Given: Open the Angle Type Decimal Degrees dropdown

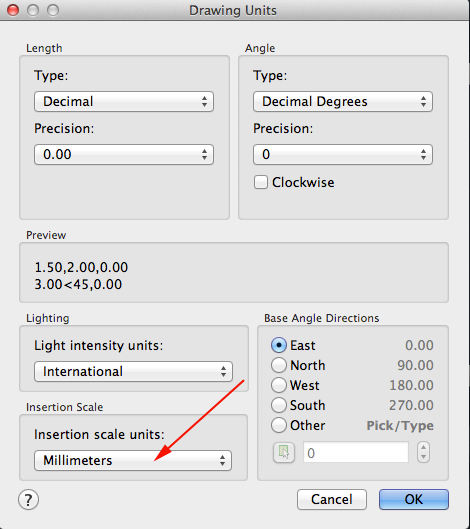Looking at the screenshot, I should click(343, 101).
